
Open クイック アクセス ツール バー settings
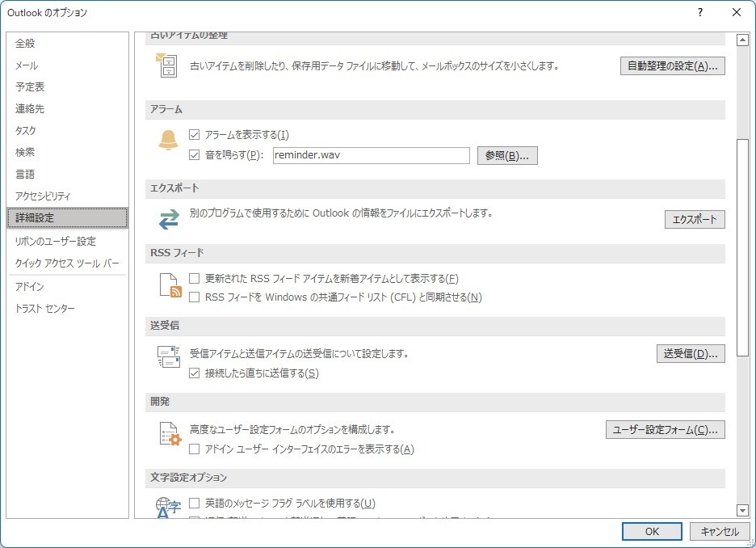click(x=68, y=263)
